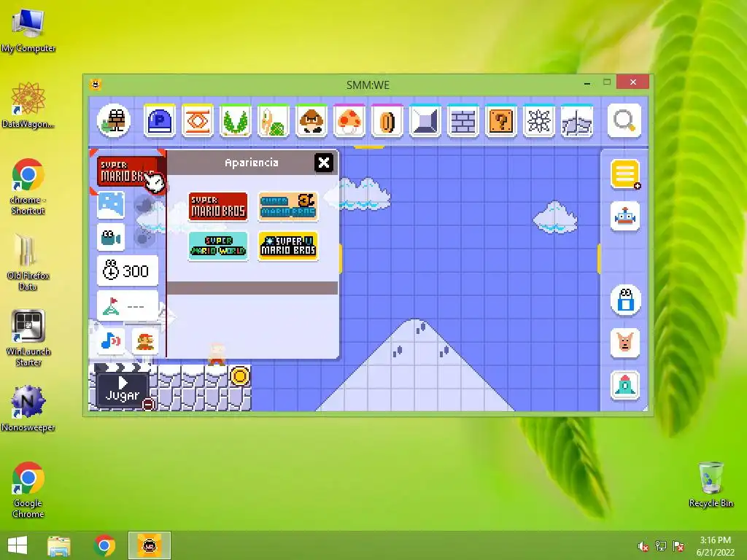The image size is (747, 560).
Task: Click the gold coin on the ground
Action: coord(239,376)
